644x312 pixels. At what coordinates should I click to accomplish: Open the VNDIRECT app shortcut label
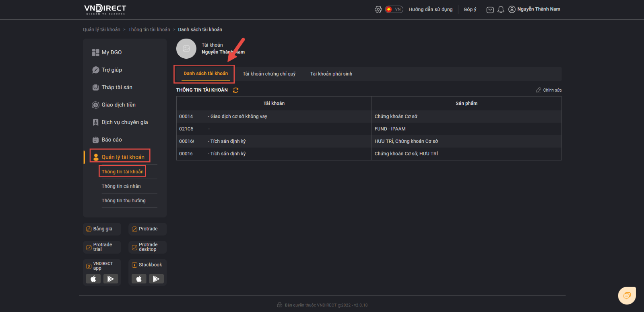point(103,266)
